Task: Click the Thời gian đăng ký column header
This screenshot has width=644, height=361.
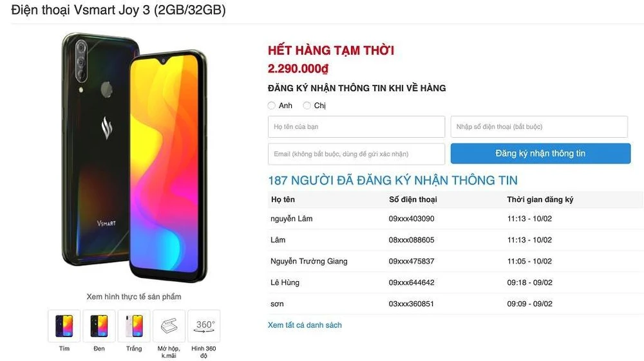Action: point(540,199)
